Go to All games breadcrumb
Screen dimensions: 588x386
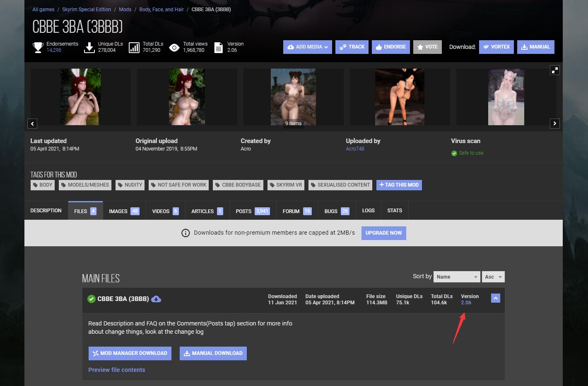[x=43, y=10]
